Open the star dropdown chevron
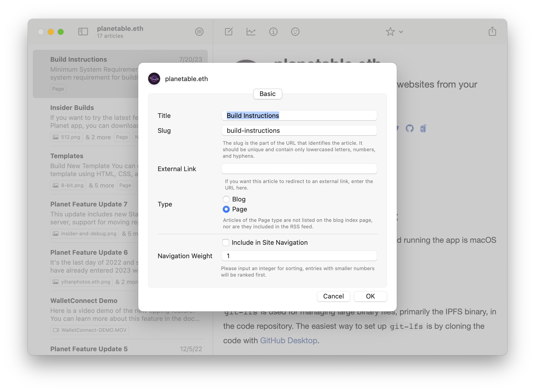The image size is (535, 392). click(x=401, y=32)
